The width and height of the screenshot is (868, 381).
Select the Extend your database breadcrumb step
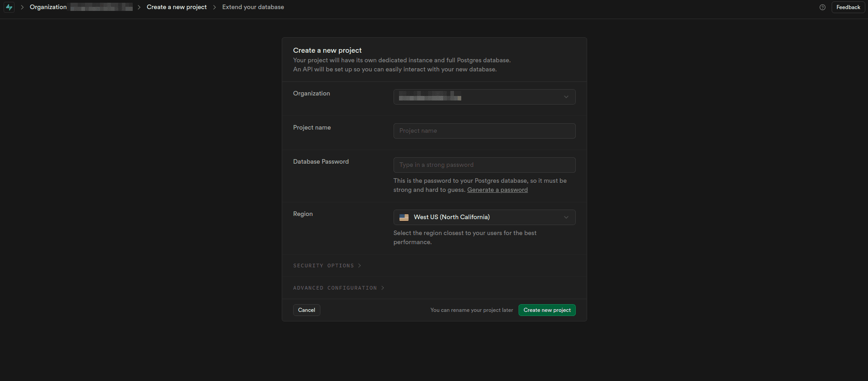click(x=253, y=7)
